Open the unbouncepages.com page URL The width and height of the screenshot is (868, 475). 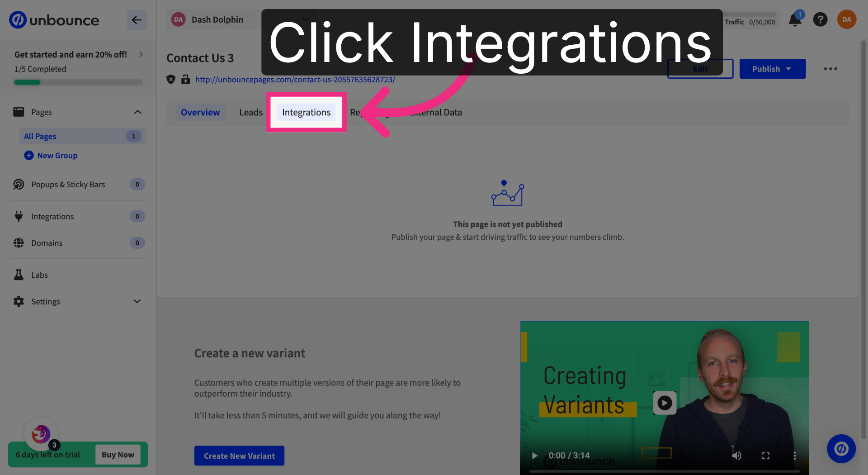[295, 80]
